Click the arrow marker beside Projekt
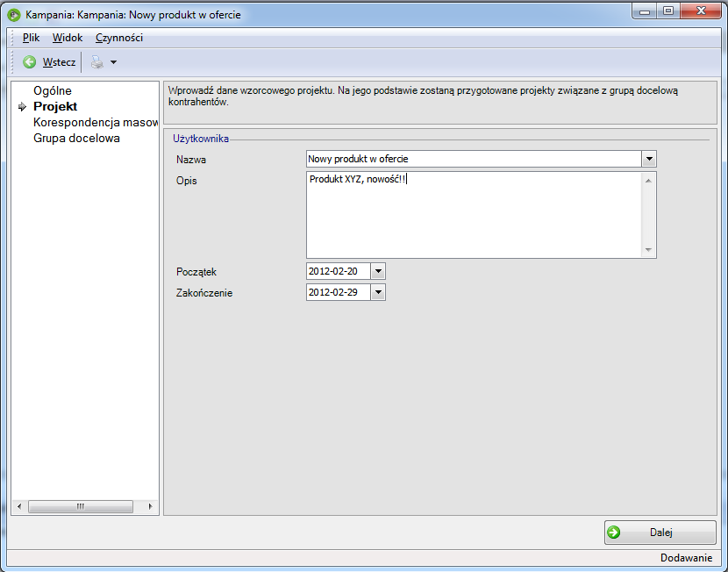 click(22, 107)
